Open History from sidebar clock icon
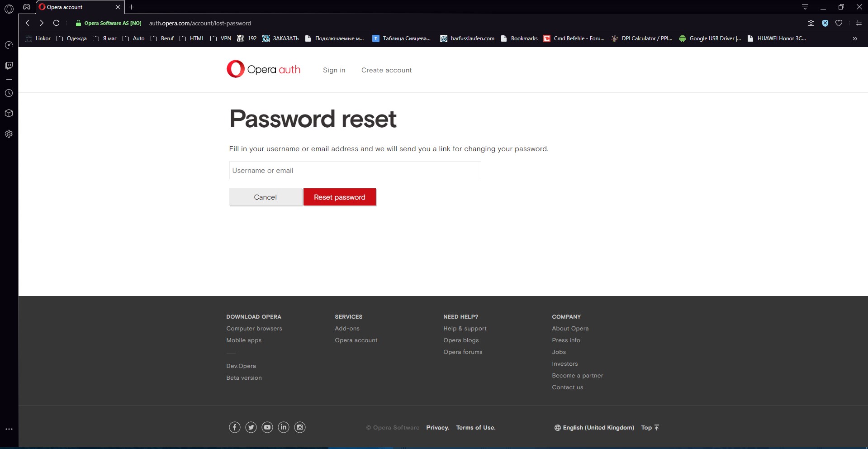The height and width of the screenshot is (449, 868). coord(9,93)
